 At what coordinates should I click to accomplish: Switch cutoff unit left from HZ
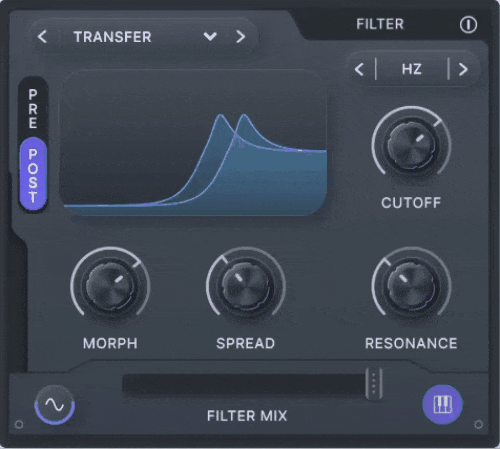[x=359, y=69]
